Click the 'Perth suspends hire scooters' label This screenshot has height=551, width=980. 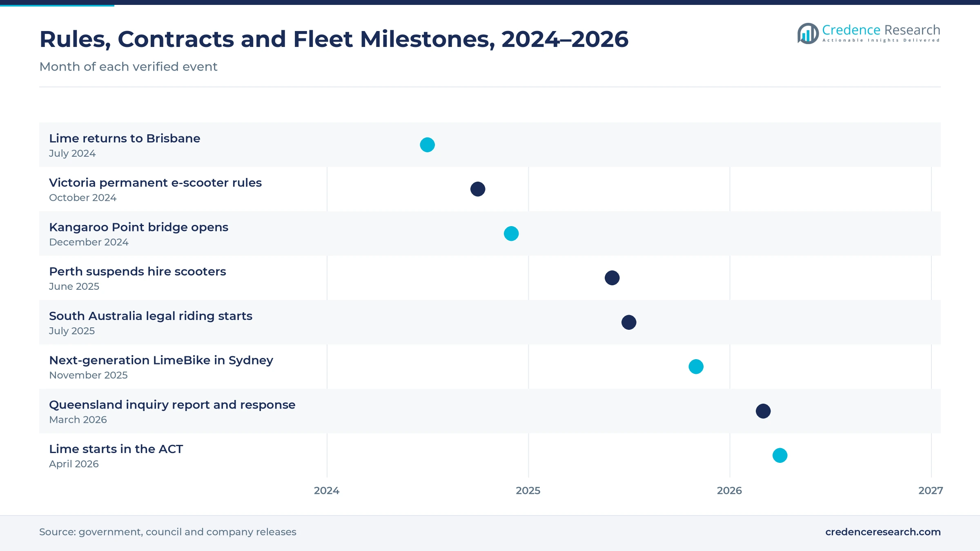137,271
